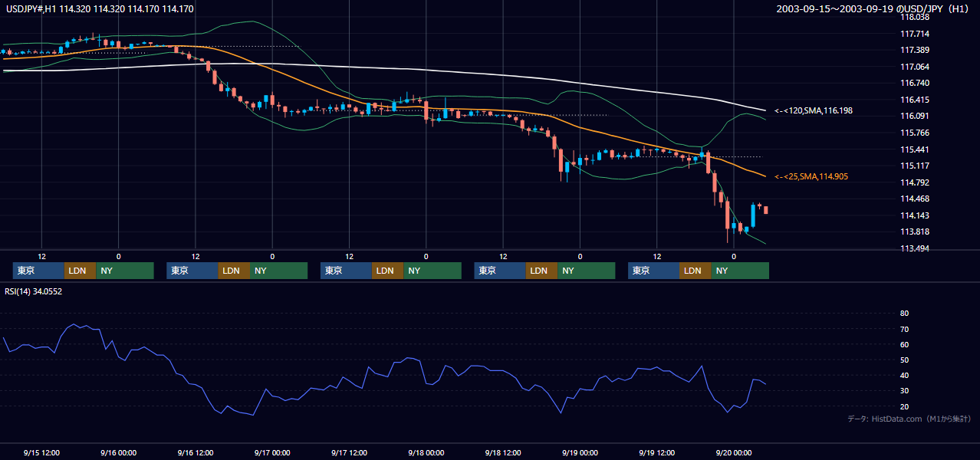
Task: Click the 9/16 12:00 time label
Action: click(x=196, y=452)
